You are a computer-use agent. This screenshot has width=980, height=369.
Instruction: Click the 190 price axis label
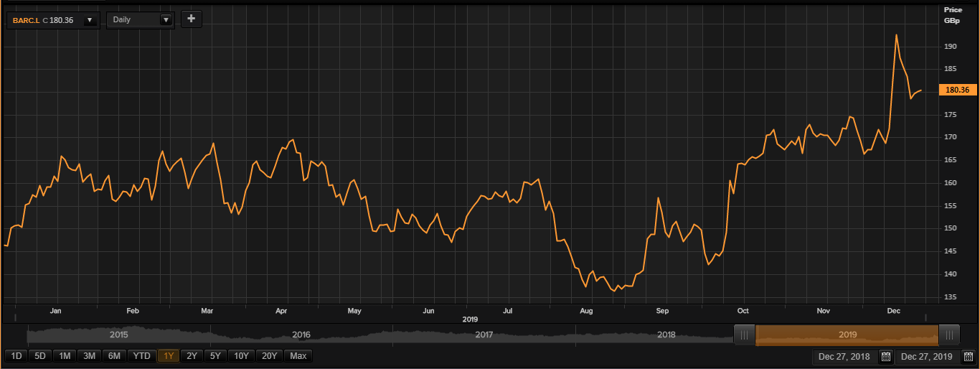[x=951, y=47]
